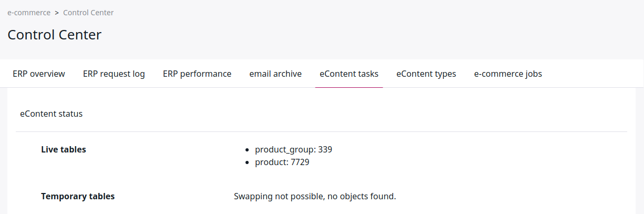Click the divider line under eContent status

(321, 131)
